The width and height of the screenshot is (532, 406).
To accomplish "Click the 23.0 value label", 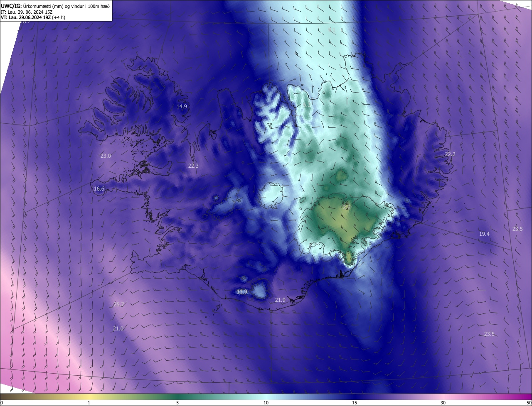I will click(106, 156).
